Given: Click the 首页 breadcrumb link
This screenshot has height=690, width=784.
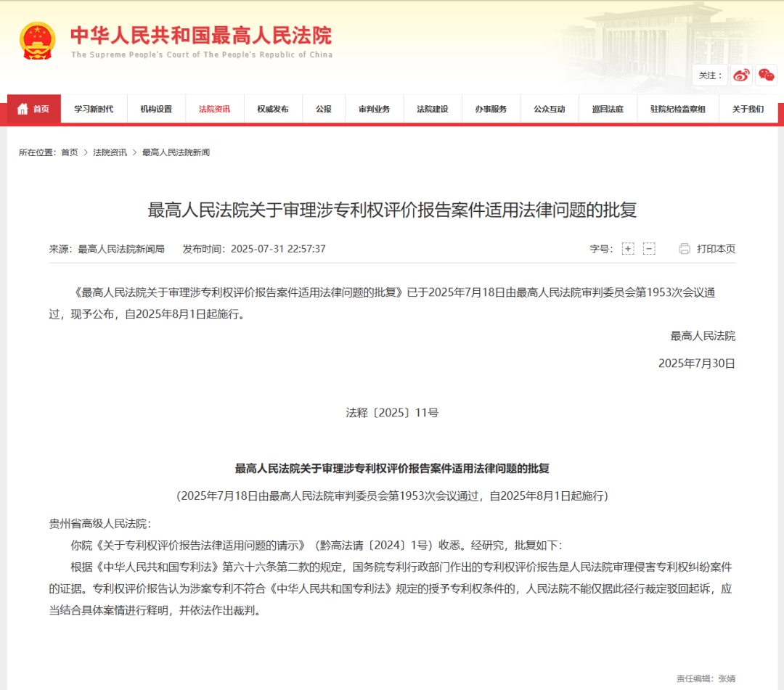Looking at the screenshot, I should tap(69, 152).
